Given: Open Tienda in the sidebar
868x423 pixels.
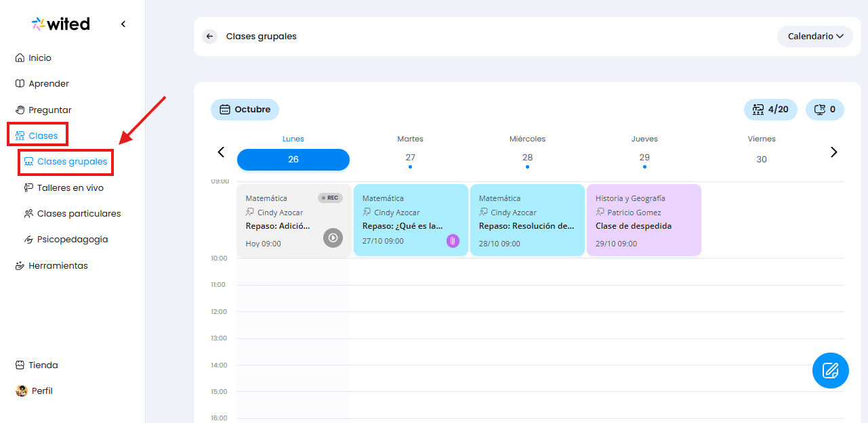Looking at the screenshot, I should tap(37, 365).
